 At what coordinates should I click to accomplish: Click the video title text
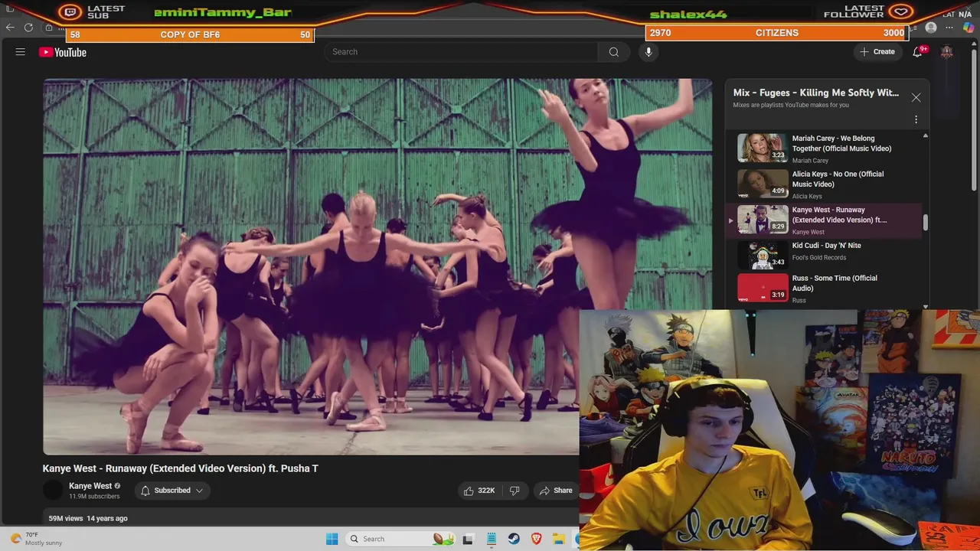(181, 468)
